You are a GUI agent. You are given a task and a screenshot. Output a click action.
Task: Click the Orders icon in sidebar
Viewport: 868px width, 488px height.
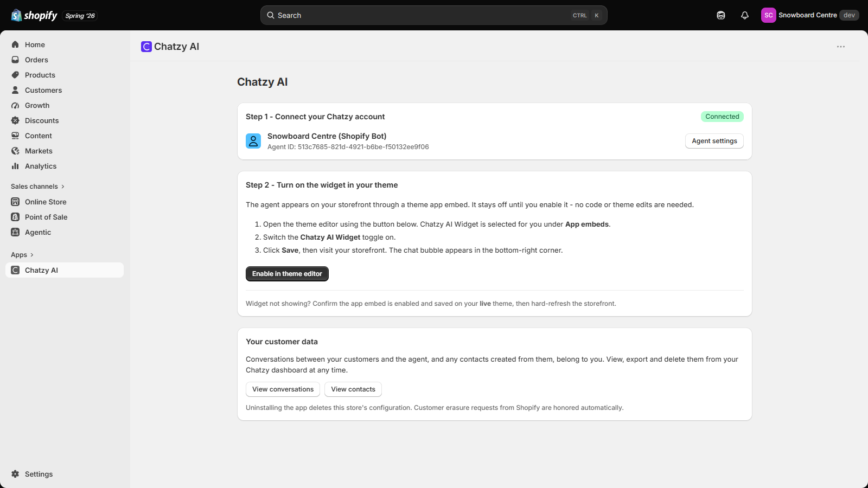[x=15, y=60]
